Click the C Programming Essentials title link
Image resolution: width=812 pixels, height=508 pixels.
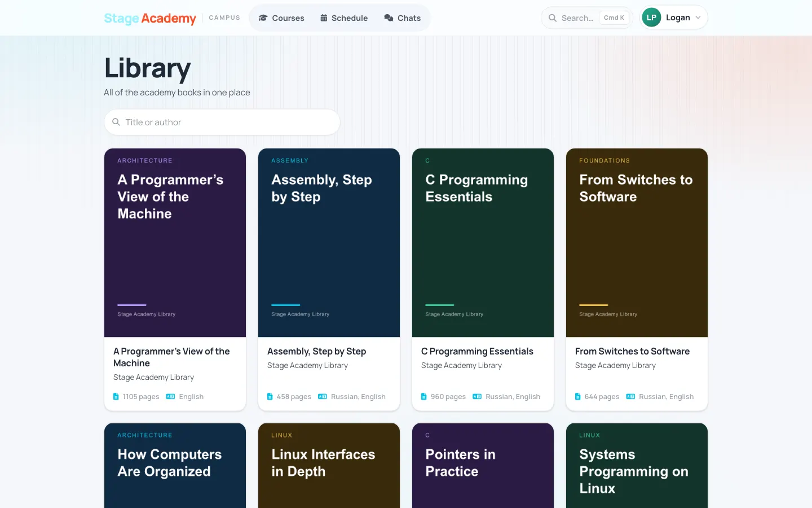click(x=477, y=351)
